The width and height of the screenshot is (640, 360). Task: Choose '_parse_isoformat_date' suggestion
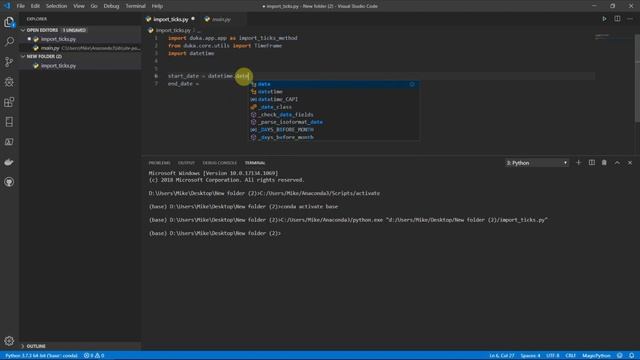click(x=334, y=122)
